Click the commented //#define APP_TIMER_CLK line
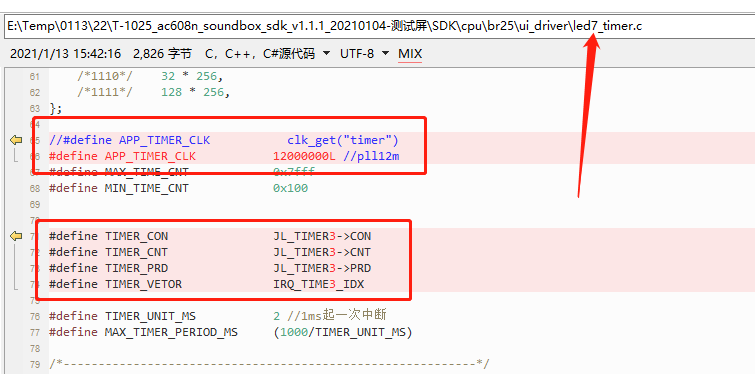The width and height of the screenshot is (755, 374). coord(224,140)
